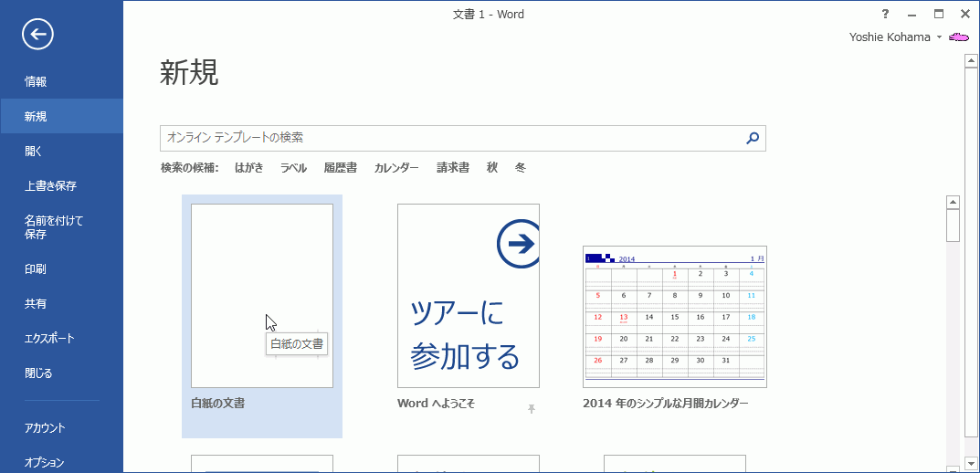This screenshot has width=980, height=473.
Task: Search suggestion カレンダー
Action: (x=397, y=168)
